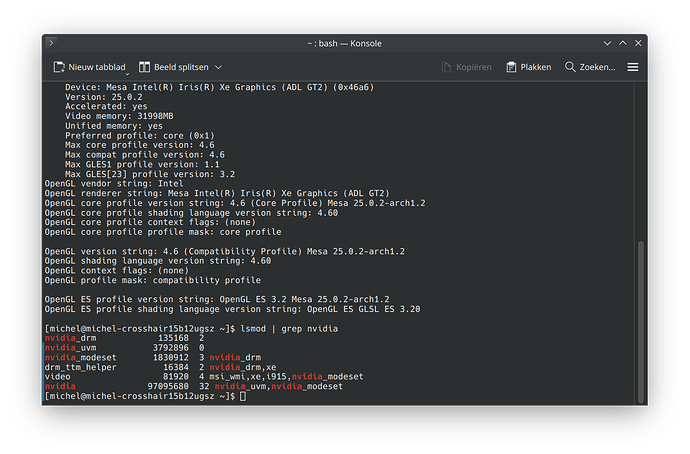Click the value '97095680' in nvidia row
This screenshot has width=690, height=454.
click(168, 387)
